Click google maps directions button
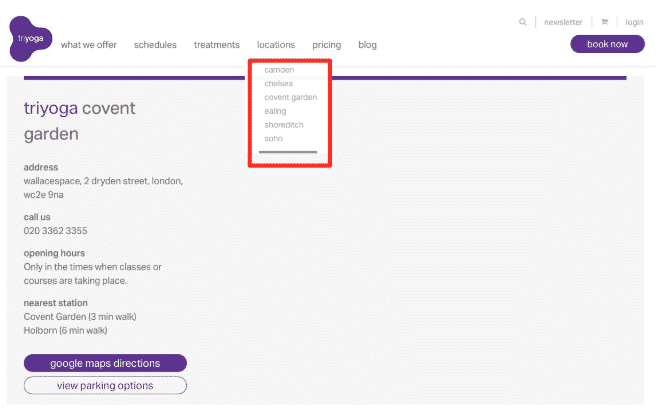The width and height of the screenshot is (661, 410). 105,363
